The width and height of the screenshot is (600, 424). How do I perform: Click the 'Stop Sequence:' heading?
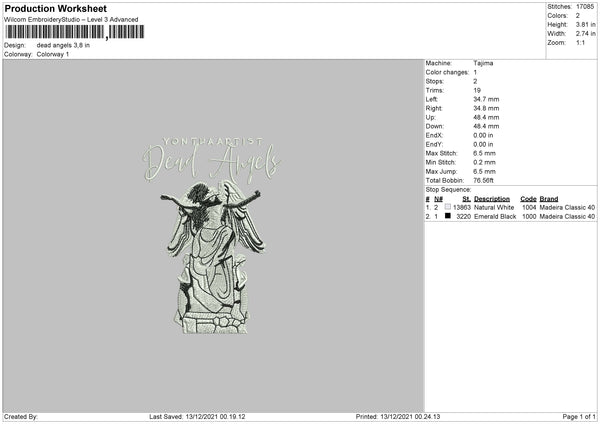448,190
